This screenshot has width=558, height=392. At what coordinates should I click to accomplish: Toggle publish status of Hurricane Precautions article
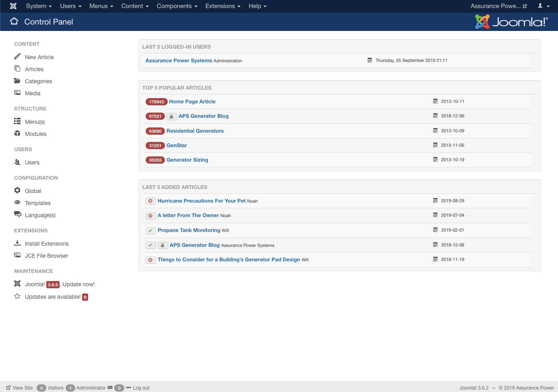click(150, 201)
